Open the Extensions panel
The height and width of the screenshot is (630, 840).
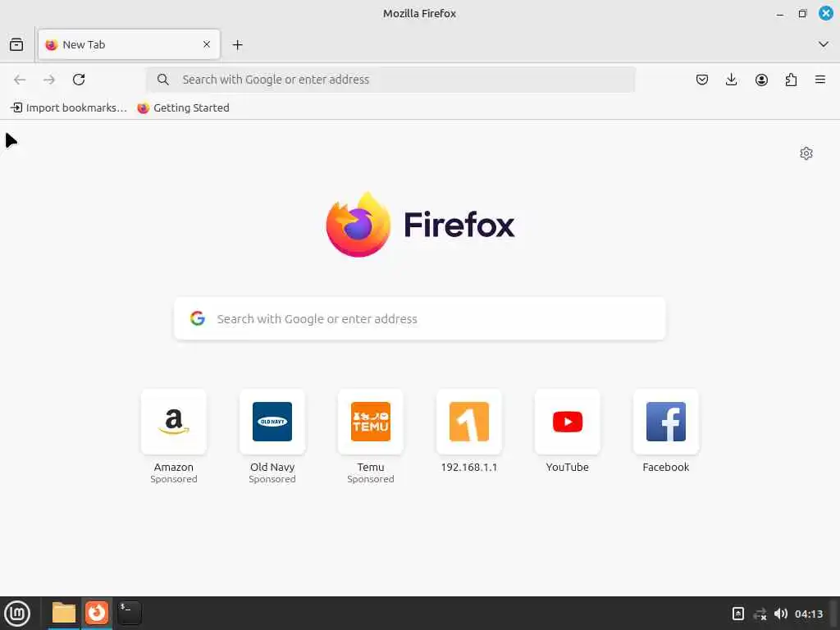791,80
